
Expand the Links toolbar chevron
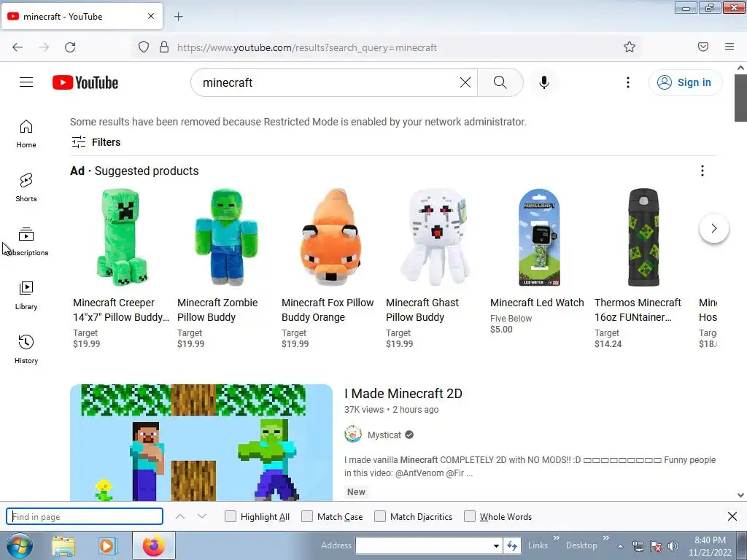pos(556,537)
